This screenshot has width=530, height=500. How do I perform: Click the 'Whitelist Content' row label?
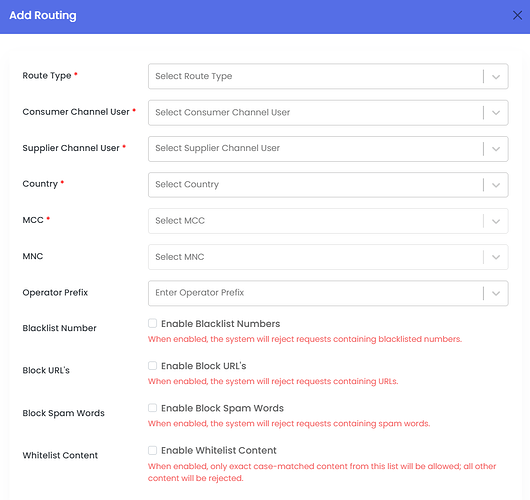coord(60,455)
